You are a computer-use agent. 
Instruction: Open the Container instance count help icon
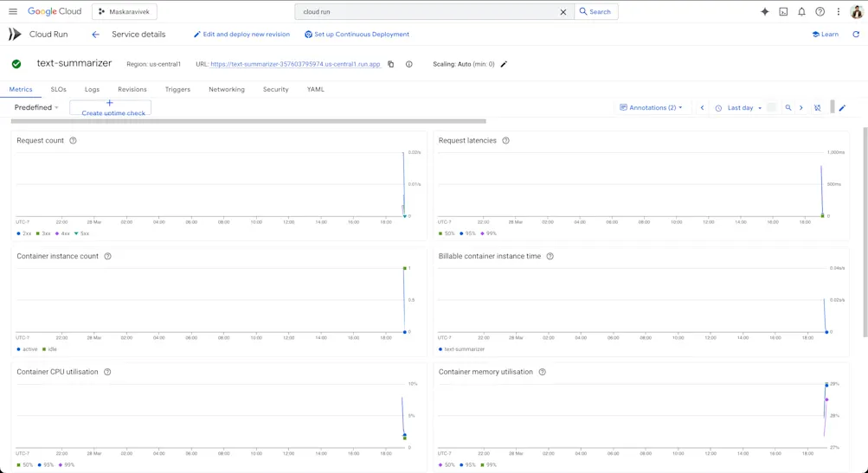click(107, 256)
